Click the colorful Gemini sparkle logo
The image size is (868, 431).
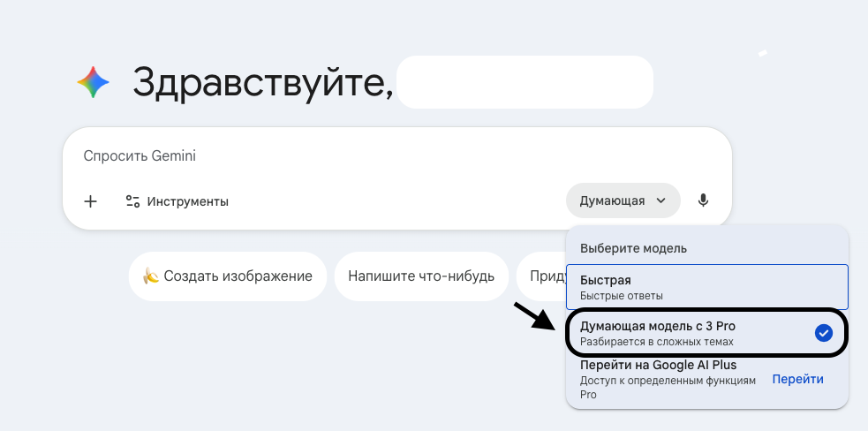click(x=94, y=83)
